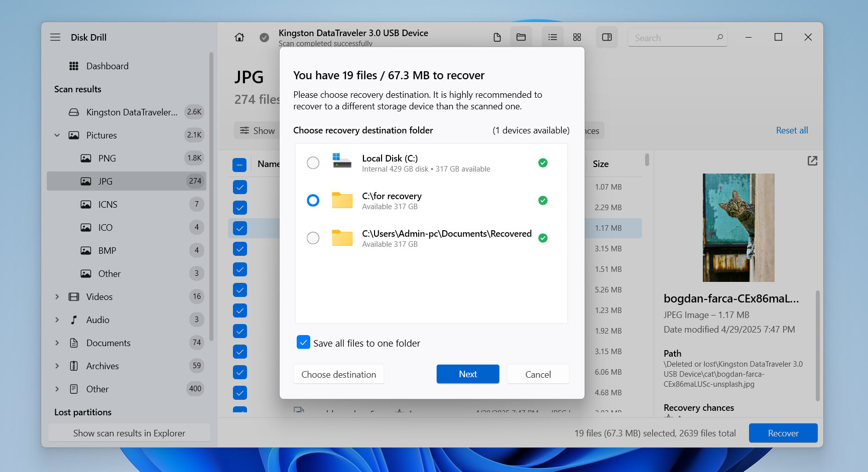Viewport: 868px width, 472px height.
Task: Click the Pictures category icon
Action: pos(74,135)
